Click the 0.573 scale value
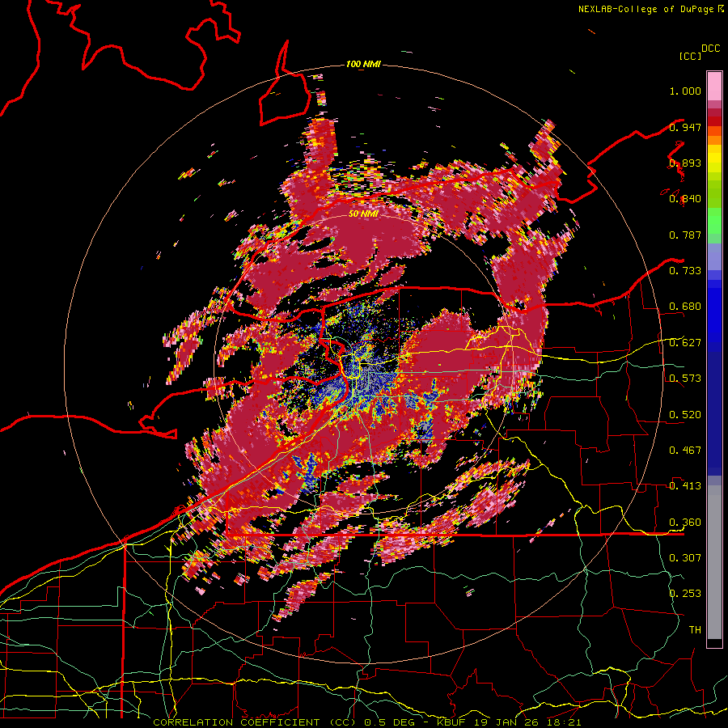 pos(685,379)
